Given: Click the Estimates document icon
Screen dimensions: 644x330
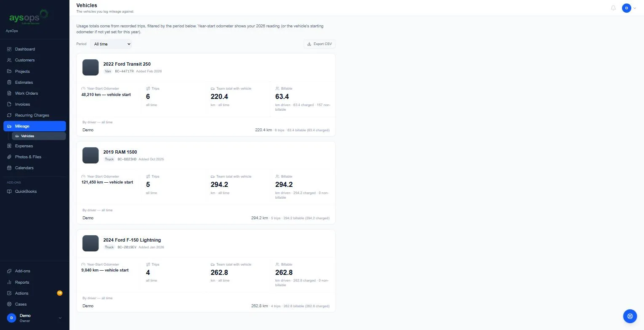Looking at the screenshot, I should pyautogui.click(x=9, y=82).
